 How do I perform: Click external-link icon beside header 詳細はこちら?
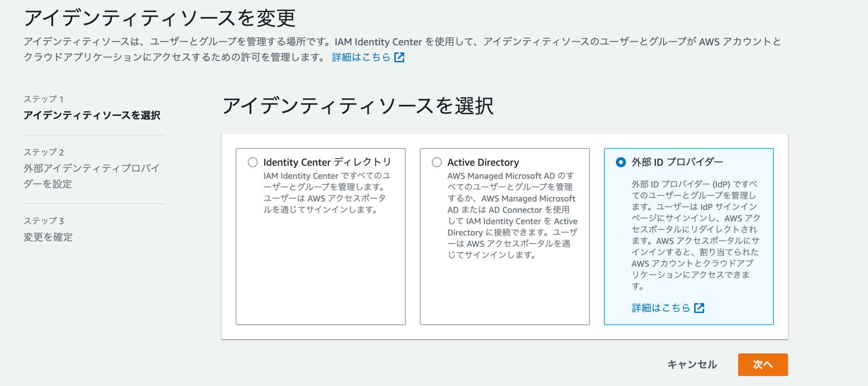399,57
